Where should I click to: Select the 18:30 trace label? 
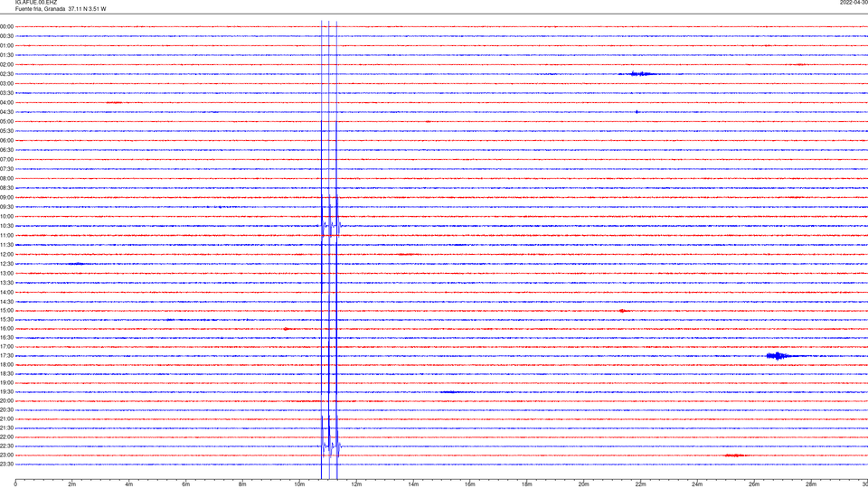point(6,374)
